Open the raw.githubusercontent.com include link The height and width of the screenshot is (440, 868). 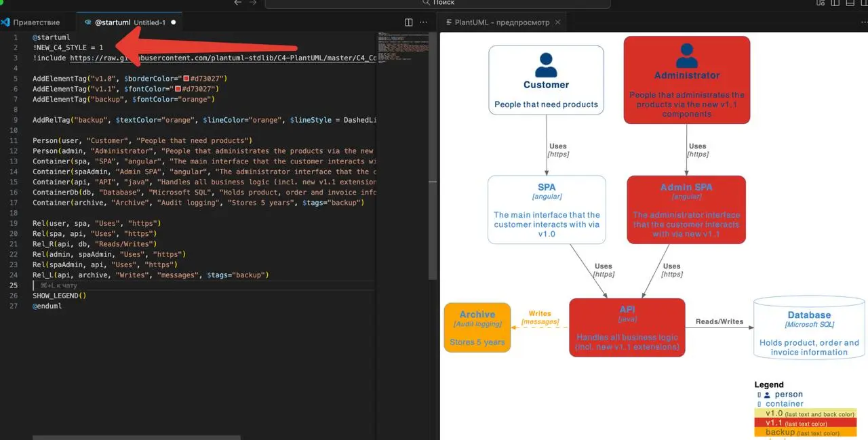[222, 58]
